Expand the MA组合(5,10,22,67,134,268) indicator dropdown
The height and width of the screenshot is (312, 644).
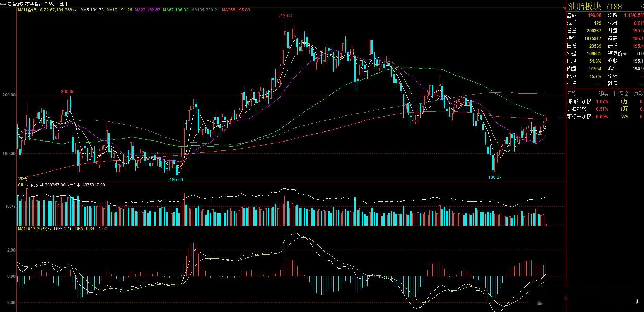(48, 10)
